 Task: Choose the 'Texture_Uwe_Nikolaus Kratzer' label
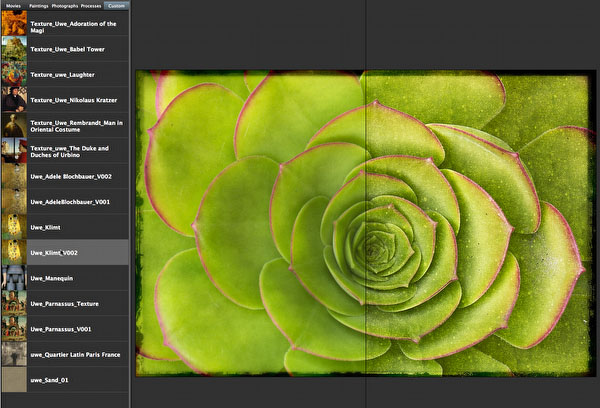[x=73, y=100]
